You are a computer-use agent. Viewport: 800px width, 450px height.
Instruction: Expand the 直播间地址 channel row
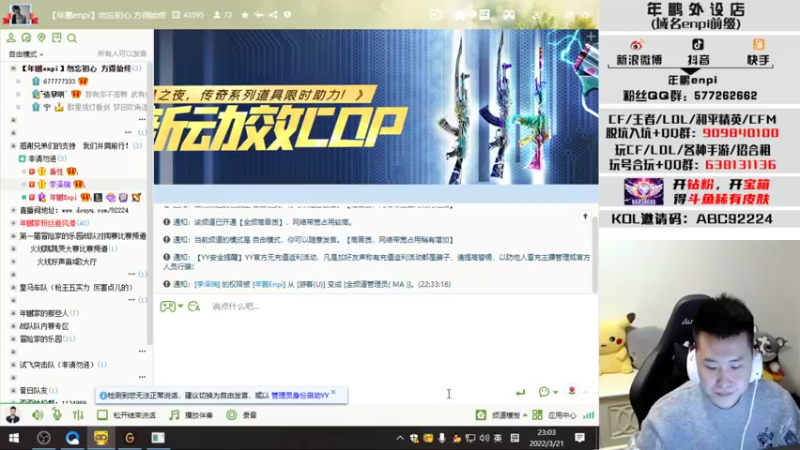[13, 210]
